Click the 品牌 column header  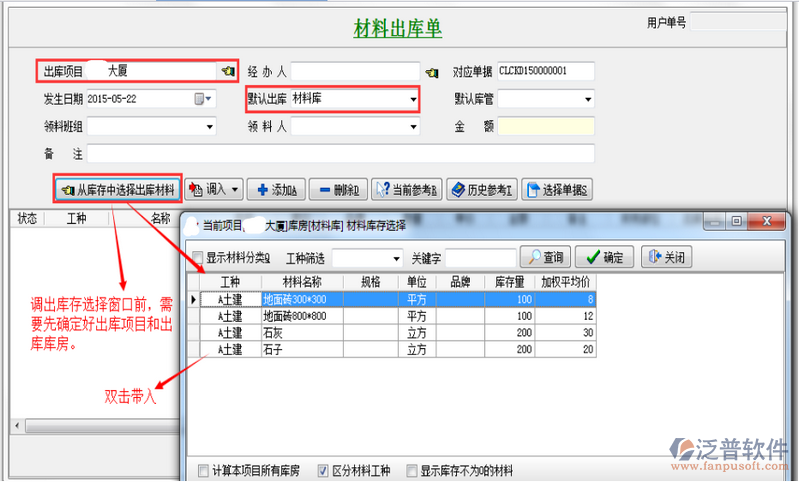pos(460,282)
